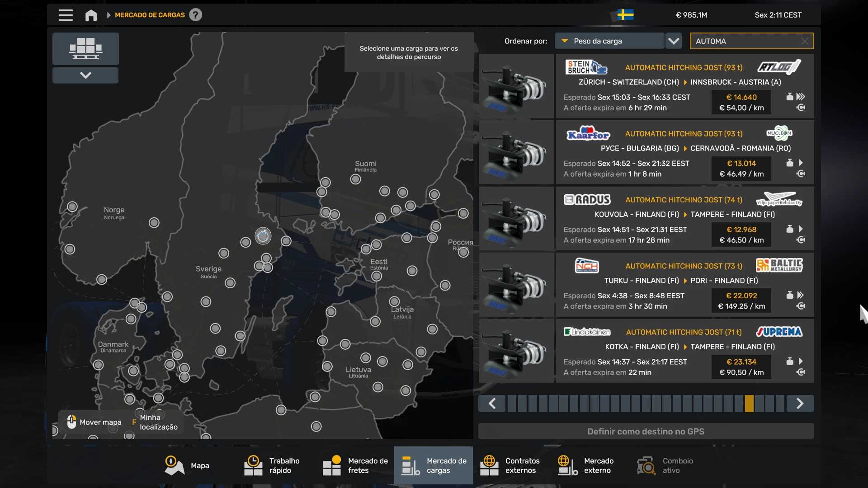The image size is (868, 488).
Task: Open the Peso da carga sort dropdown
Action: (x=609, y=41)
